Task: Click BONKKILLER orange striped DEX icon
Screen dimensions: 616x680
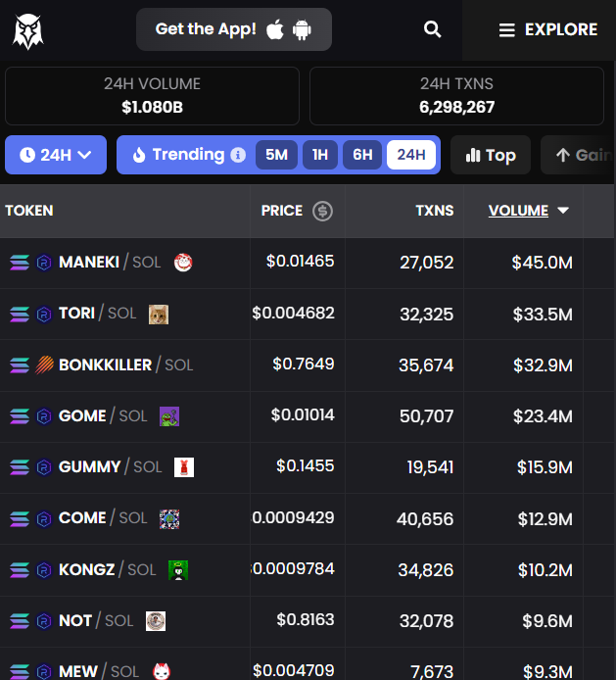Action: 44,365
